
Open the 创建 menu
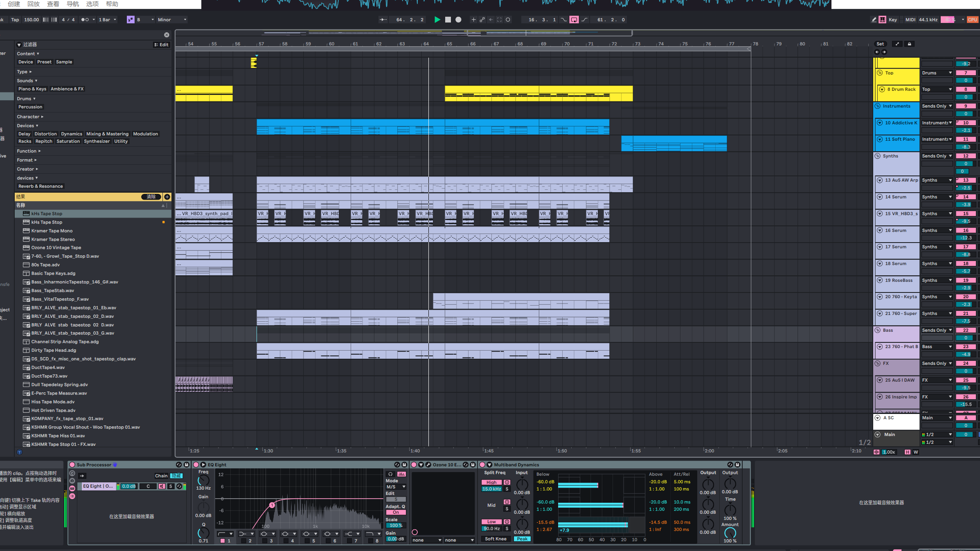(x=14, y=4)
